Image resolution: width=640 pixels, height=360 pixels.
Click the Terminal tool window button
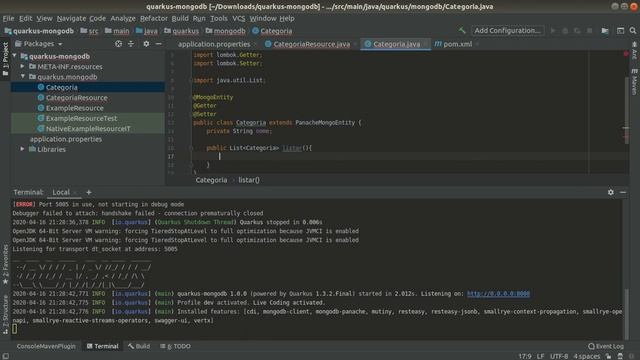click(102, 346)
